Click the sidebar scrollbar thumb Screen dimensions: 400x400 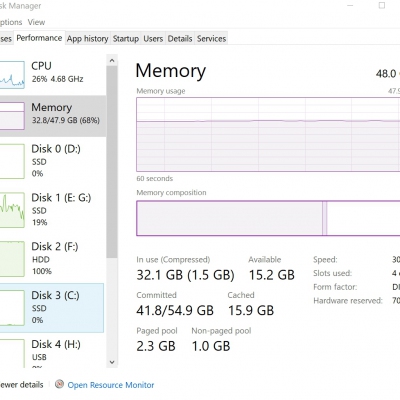click(x=112, y=162)
